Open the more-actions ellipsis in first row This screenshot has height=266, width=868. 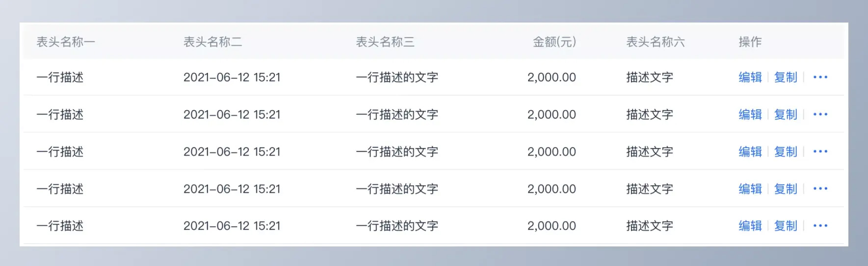820,77
